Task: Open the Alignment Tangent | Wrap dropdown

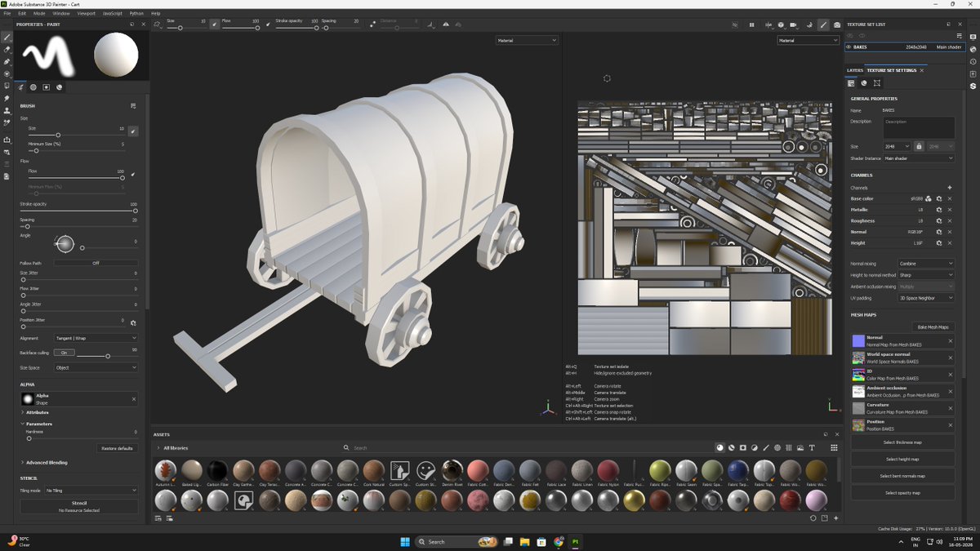Action: [96, 338]
